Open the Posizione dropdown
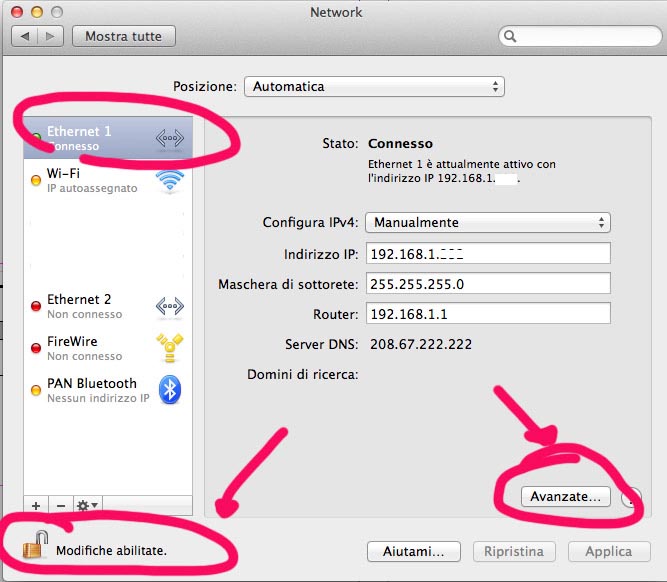Screen dimensions: 667x582 [374, 87]
